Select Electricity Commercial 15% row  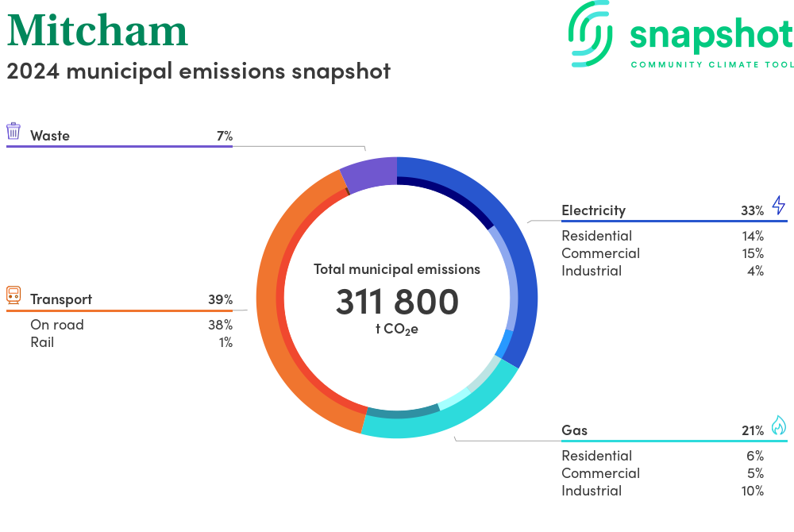(661, 253)
